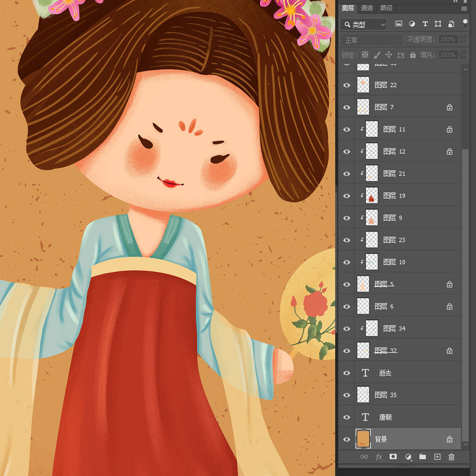Click the 填充 fill value field
Image resolution: width=476 pixels, height=476 pixels.
448,55
